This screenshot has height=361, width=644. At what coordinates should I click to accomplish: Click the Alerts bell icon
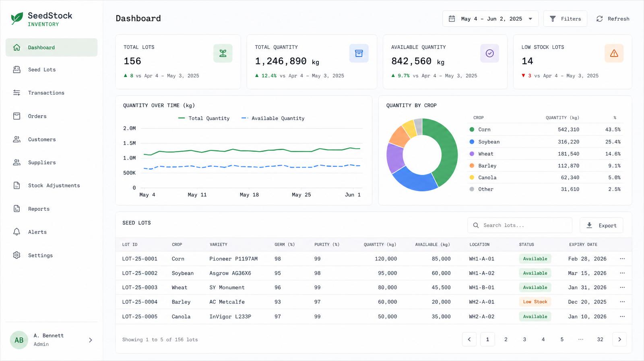[17, 232]
